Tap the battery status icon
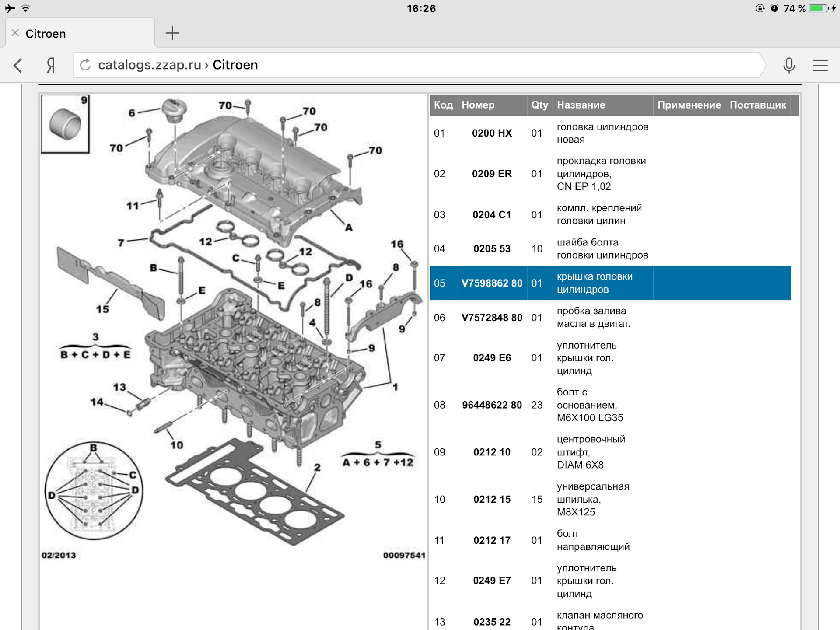840x630 pixels. coord(818,8)
